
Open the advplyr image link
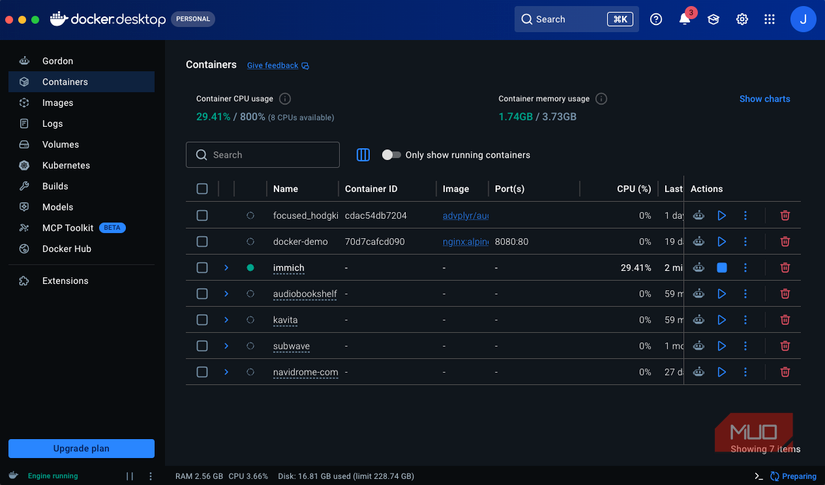click(465, 216)
